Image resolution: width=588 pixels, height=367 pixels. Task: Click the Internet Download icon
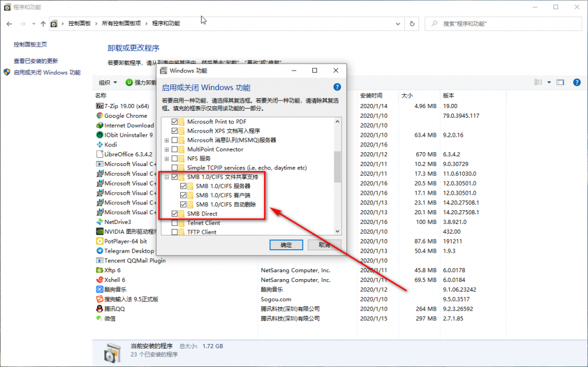click(x=99, y=125)
